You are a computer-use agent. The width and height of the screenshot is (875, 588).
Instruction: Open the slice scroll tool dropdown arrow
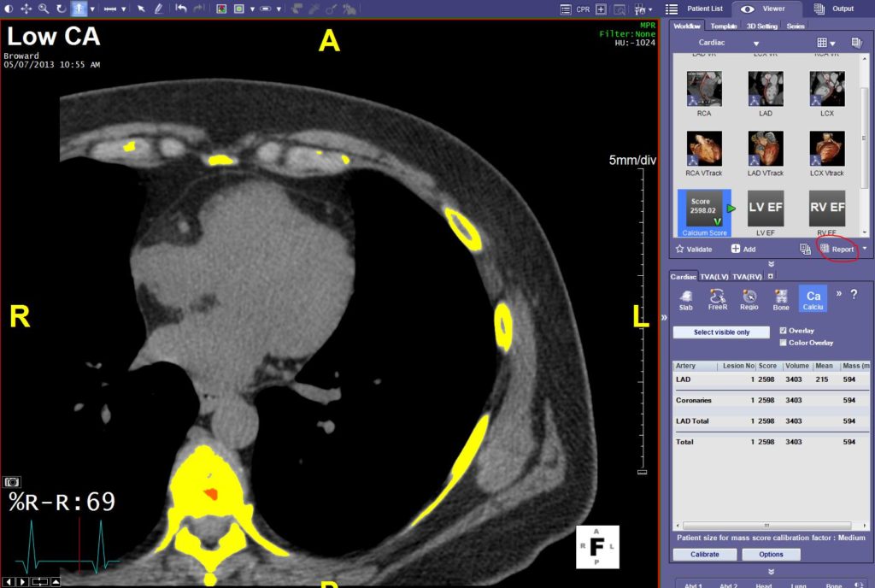click(x=92, y=9)
